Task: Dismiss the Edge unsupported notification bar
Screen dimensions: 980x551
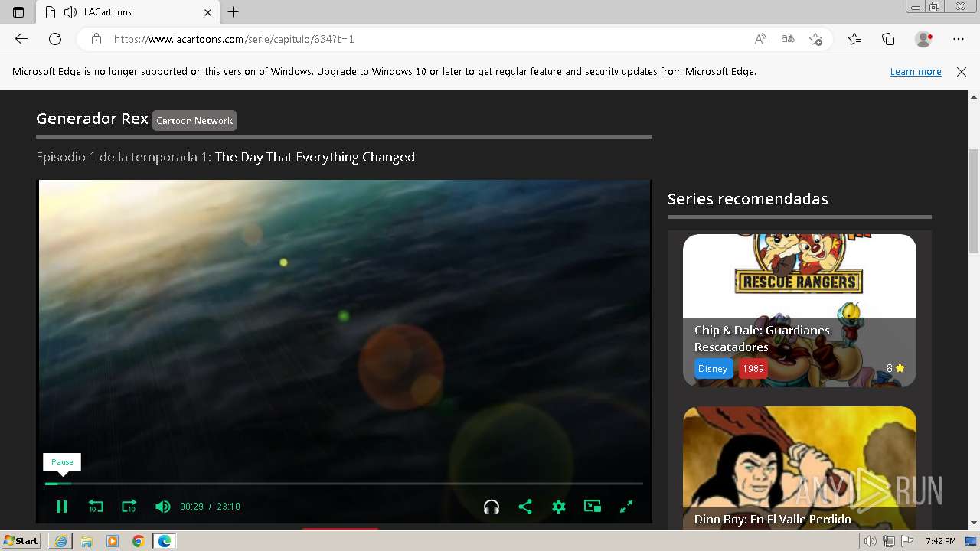Action: (x=962, y=72)
